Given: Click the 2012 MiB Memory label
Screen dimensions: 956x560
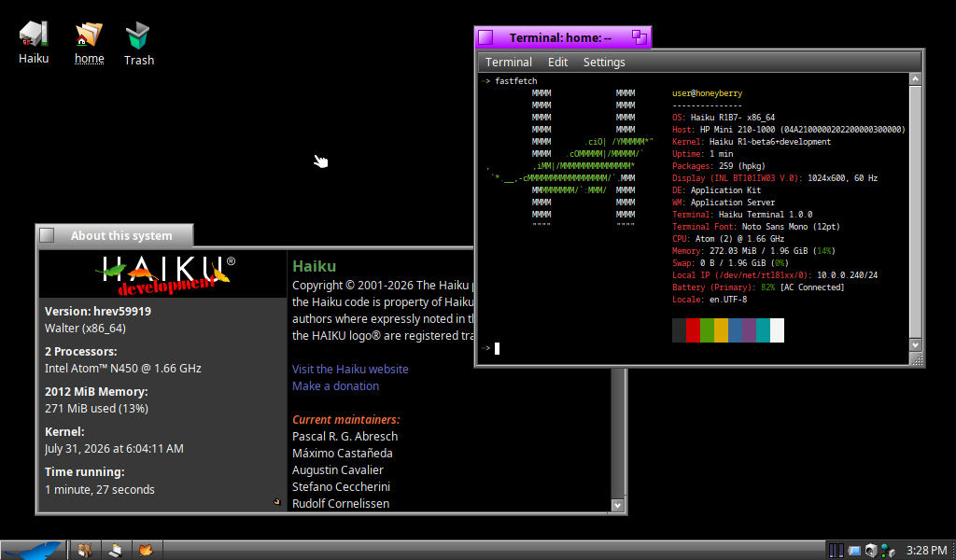Looking at the screenshot, I should pos(96,392).
